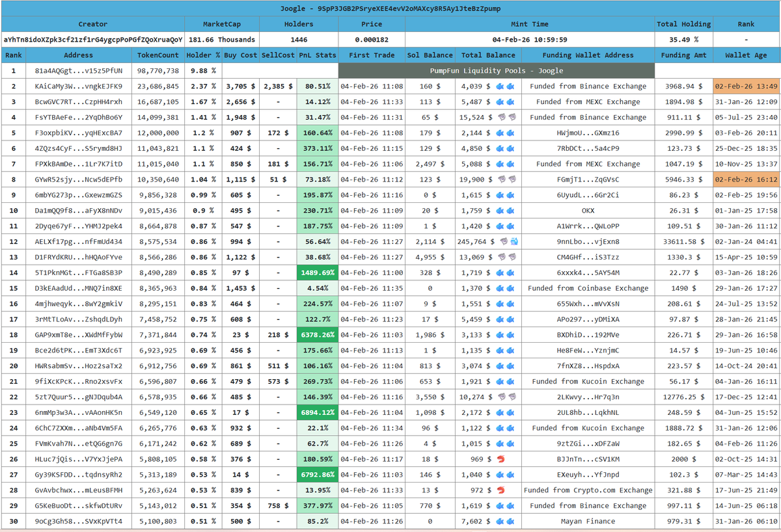
Task: Click the 5946.33 $ funding amount
Action: (x=684, y=180)
